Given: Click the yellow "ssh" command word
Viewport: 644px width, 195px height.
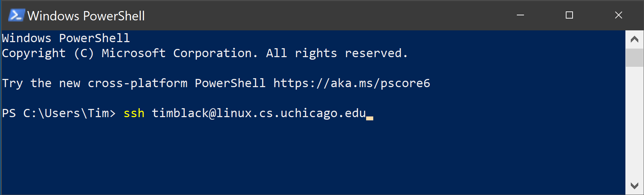Looking at the screenshot, I should click(x=134, y=113).
